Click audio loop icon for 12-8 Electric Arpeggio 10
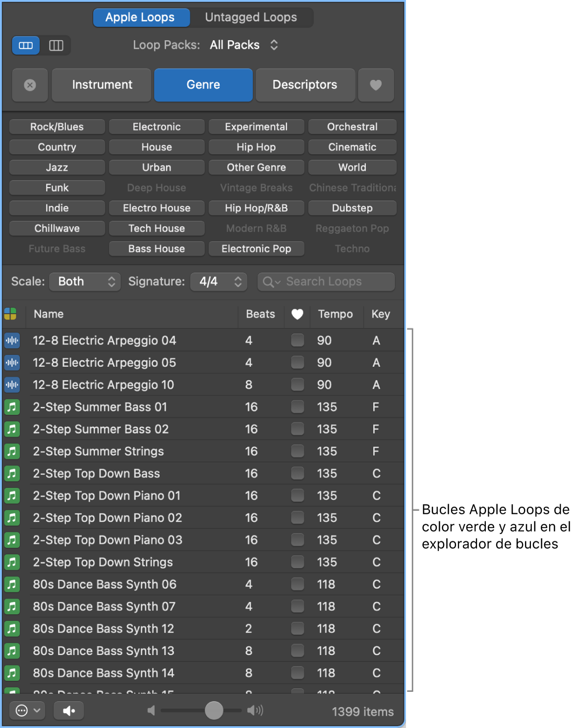 (12, 385)
